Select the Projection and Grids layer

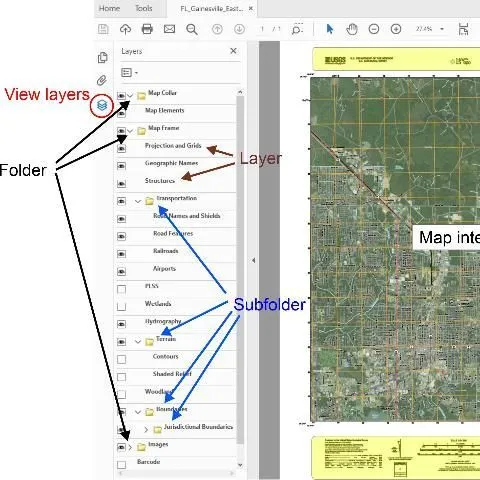click(x=173, y=146)
